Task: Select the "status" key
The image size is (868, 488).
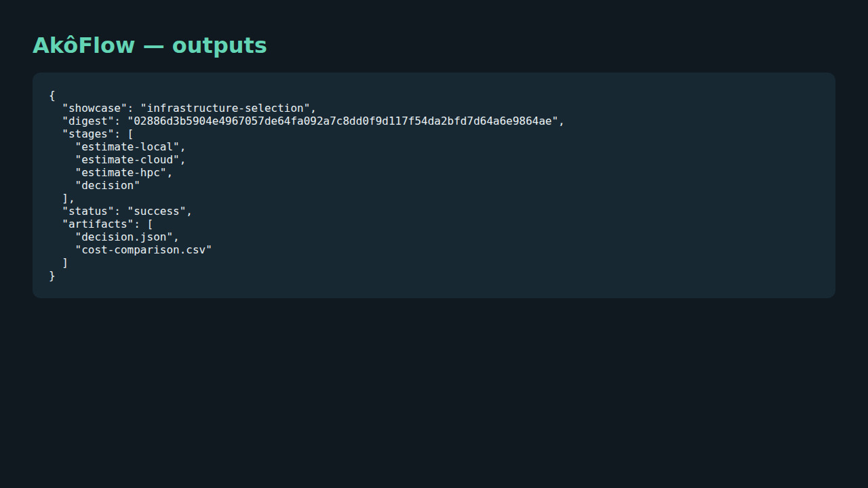Action: (88, 211)
